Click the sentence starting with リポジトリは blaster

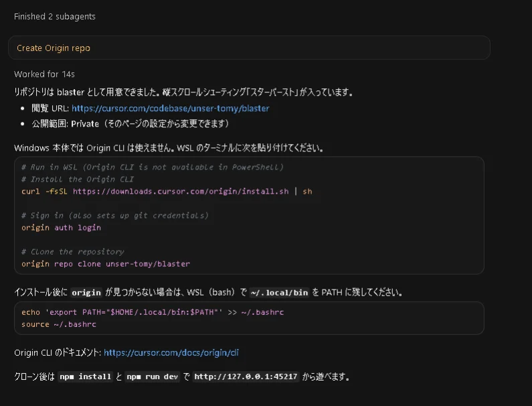coord(183,92)
